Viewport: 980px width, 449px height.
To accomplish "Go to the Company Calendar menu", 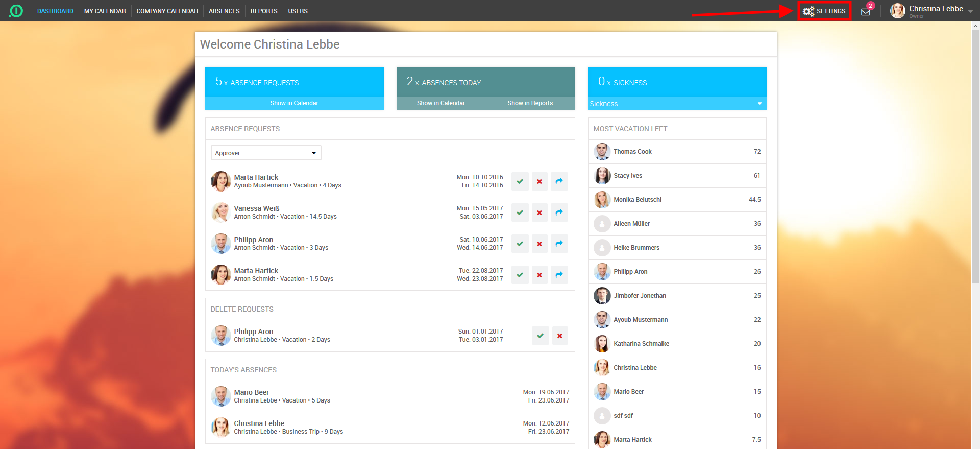I will 167,11.
